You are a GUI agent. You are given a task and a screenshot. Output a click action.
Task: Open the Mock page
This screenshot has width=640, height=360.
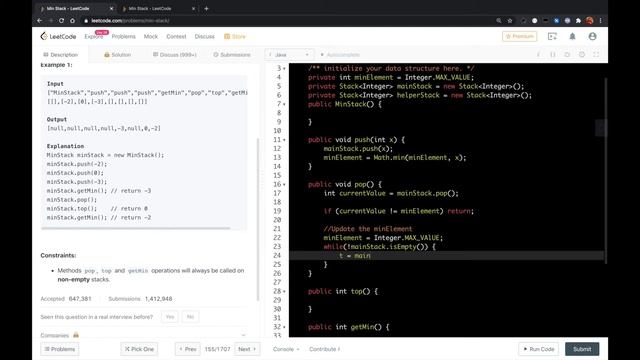(151, 36)
